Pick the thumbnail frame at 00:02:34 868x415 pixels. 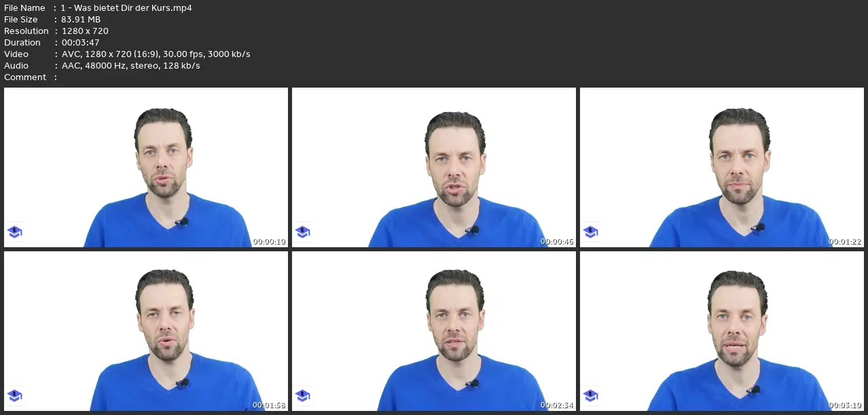[x=434, y=331]
